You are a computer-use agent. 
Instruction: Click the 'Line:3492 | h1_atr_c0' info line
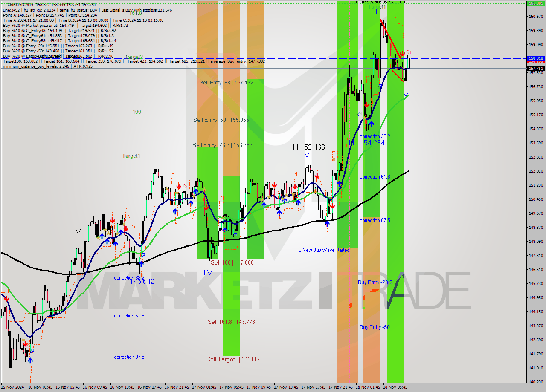87,9
